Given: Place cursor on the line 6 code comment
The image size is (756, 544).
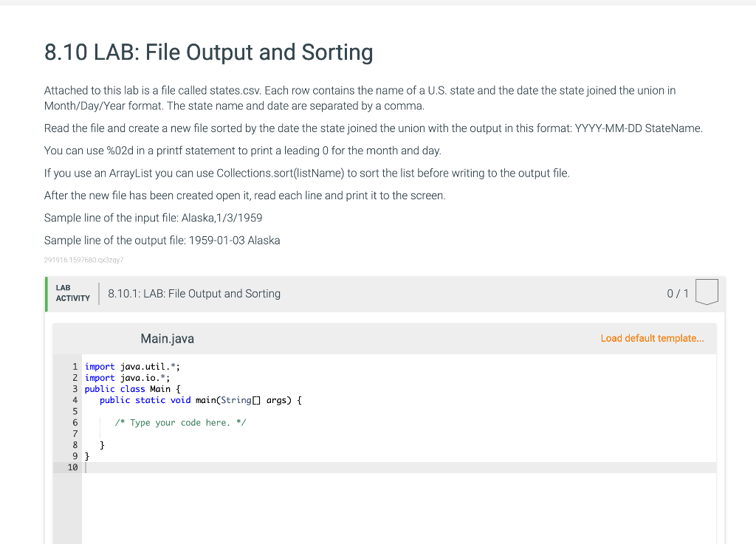Looking at the screenshot, I should [179, 422].
